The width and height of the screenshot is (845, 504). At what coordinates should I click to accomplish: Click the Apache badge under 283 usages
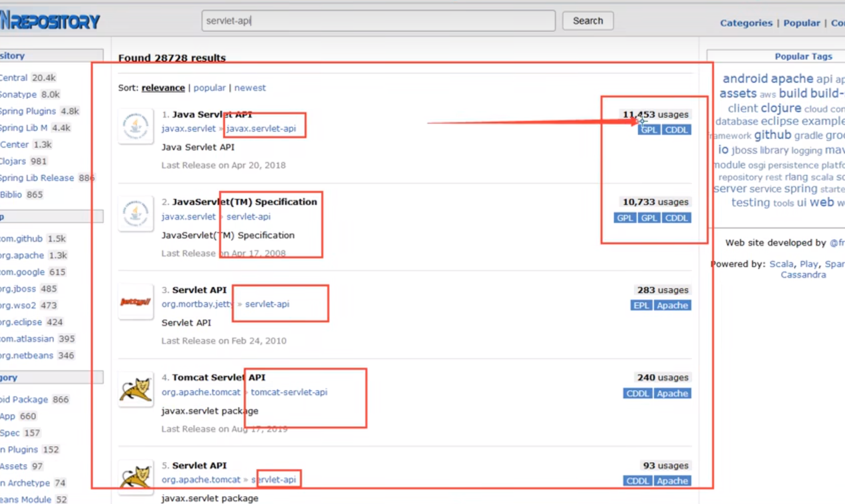(672, 305)
